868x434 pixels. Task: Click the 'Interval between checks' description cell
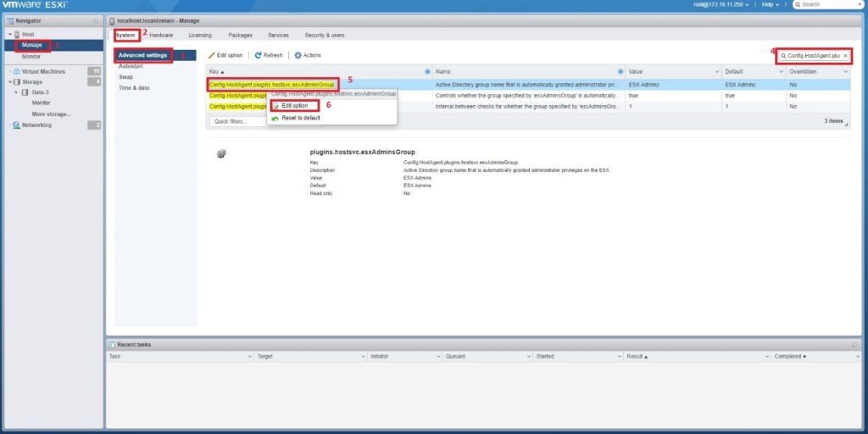[528, 106]
